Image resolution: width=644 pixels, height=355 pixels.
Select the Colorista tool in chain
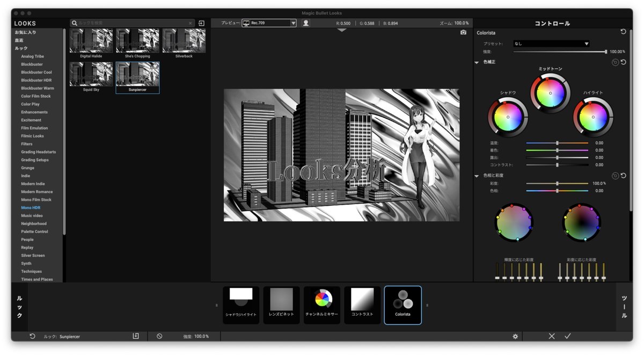402,305
